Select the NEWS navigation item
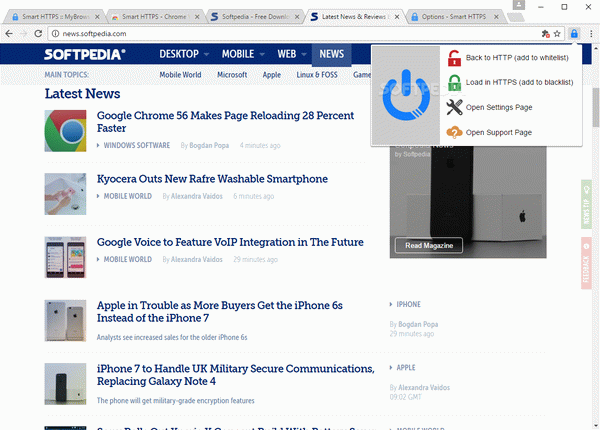 point(331,54)
